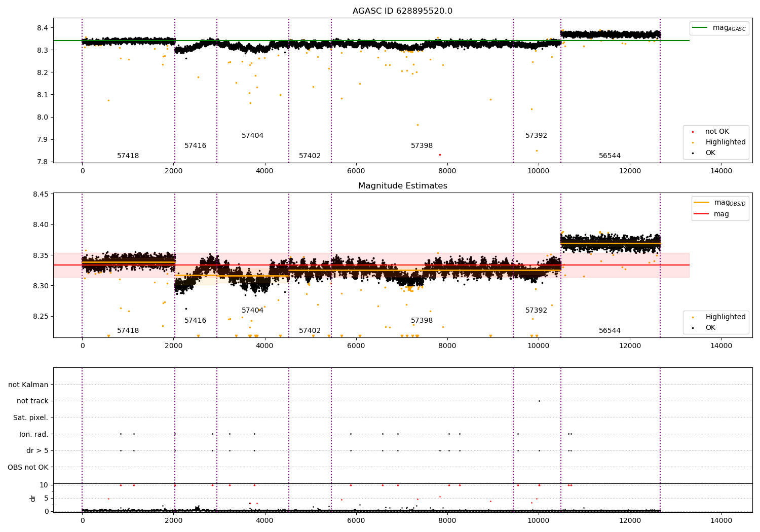Click the title 'AGASC ID 628895520.0'
Image resolution: width=760 pixels, height=532 pixels.
click(x=402, y=11)
